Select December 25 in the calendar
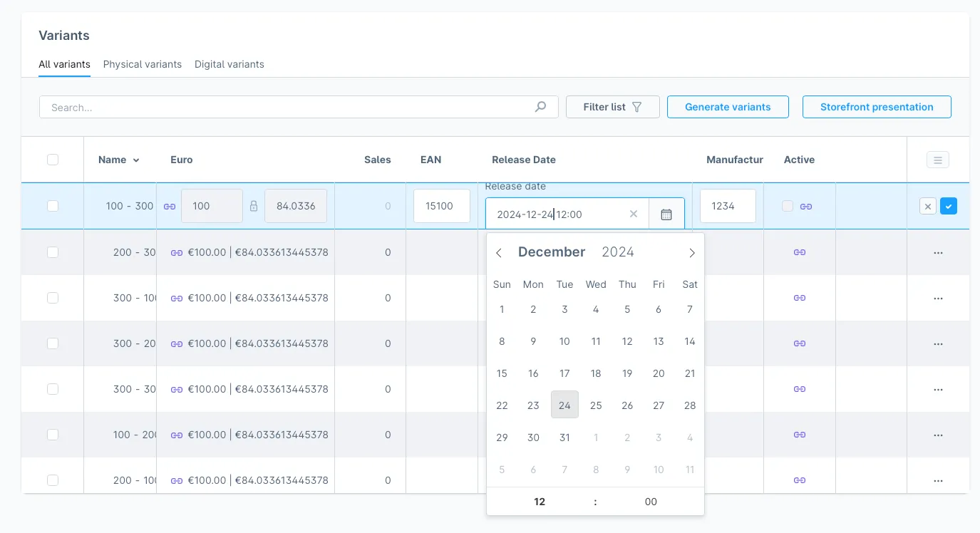This screenshot has width=980, height=533. tap(596, 405)
